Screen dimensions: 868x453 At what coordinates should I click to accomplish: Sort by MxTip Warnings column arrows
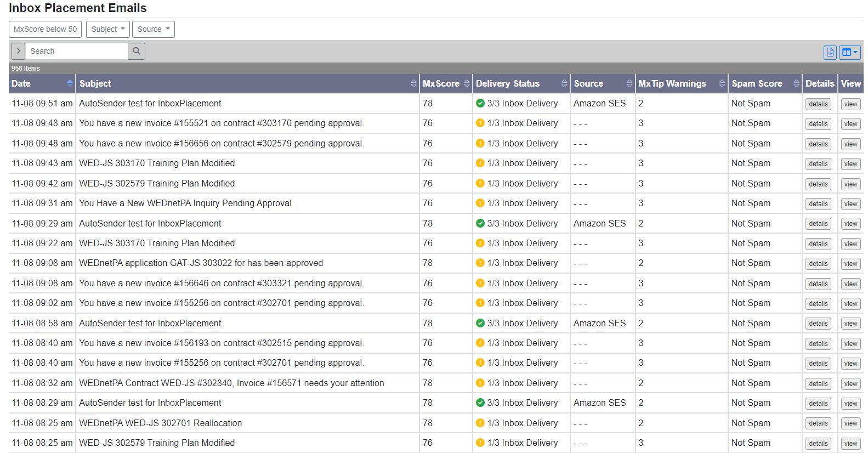(x=722, y=83)
